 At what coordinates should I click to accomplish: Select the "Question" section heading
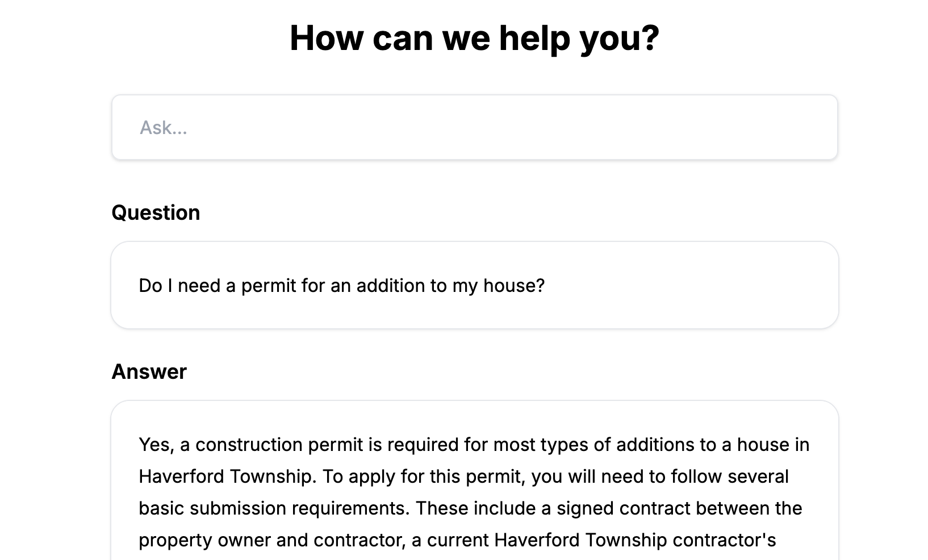(156, 212)
